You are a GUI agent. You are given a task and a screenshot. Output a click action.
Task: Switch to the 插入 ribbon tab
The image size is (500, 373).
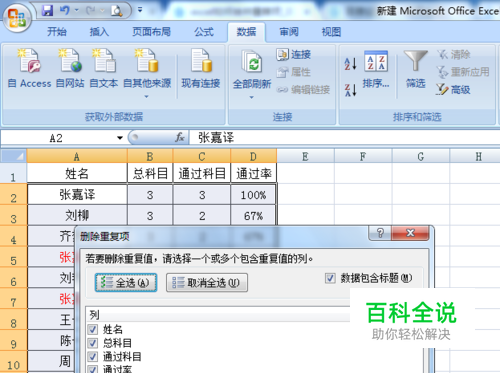(99, 32)
